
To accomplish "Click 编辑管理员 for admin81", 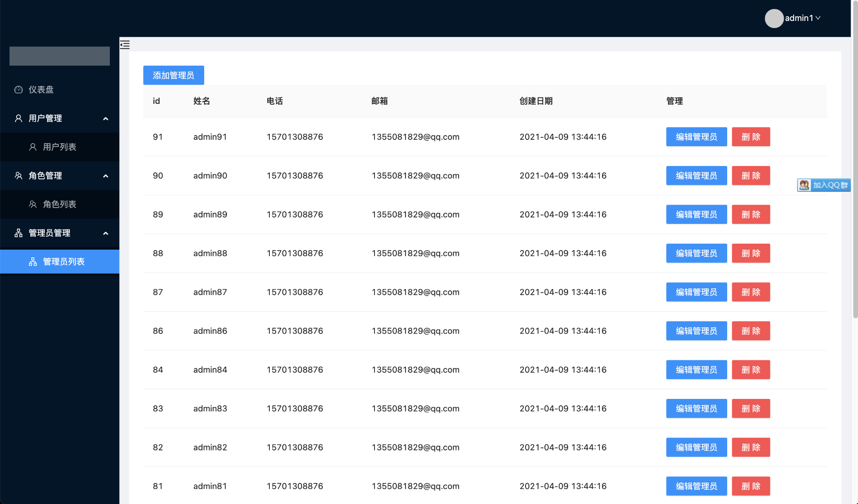I will pyautogui.click(x=696, y=486).
